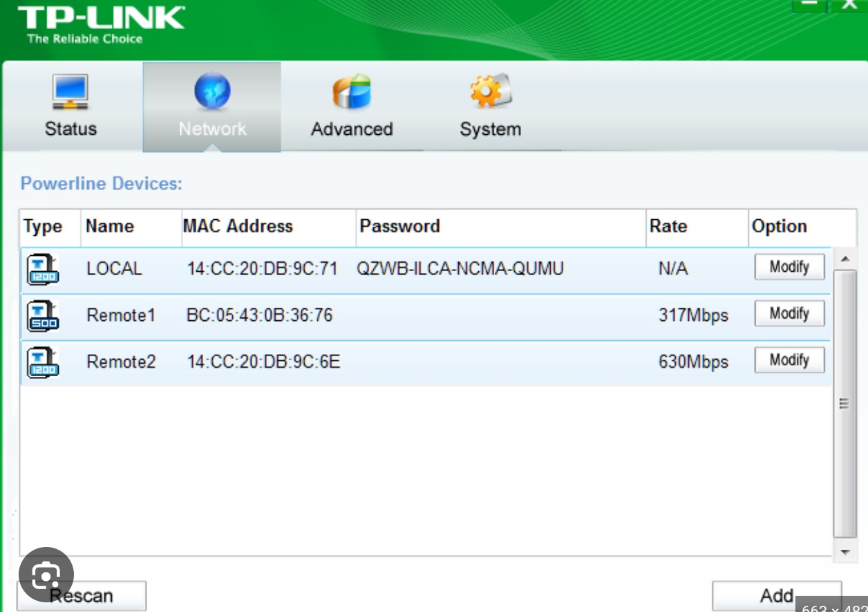This screenshot has height=612, width=868.
Task: Select the LOCAL device name
Action: pyautogui.click(x=114, y=269)
